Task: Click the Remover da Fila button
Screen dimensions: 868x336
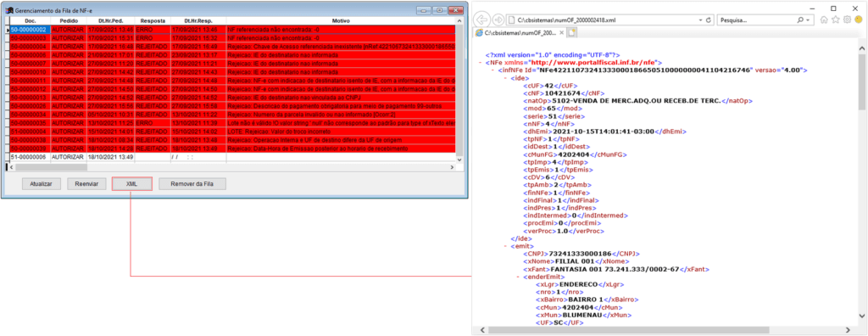Action: 192,184
